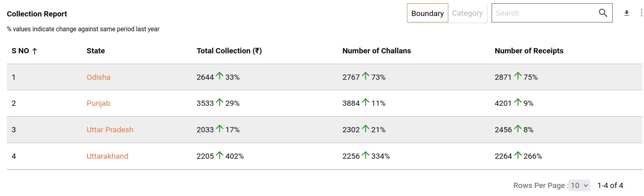Sort by Number of Challans header

point(376,51)
